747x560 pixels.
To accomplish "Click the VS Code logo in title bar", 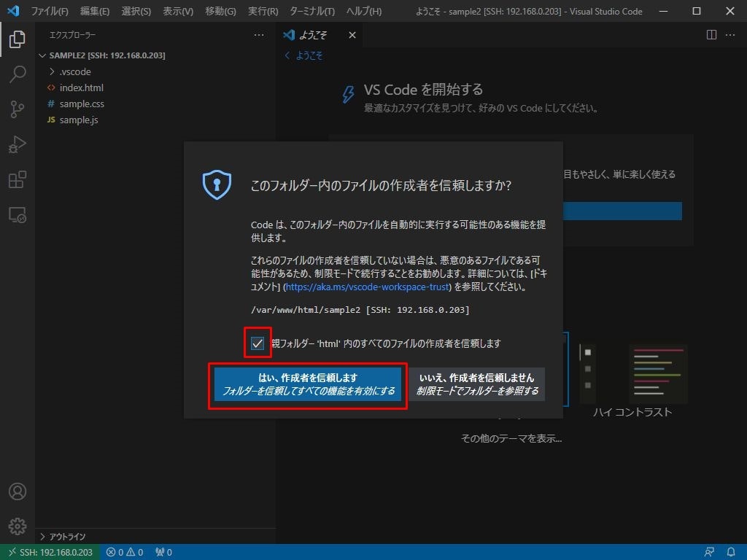I will click(13, 10).
